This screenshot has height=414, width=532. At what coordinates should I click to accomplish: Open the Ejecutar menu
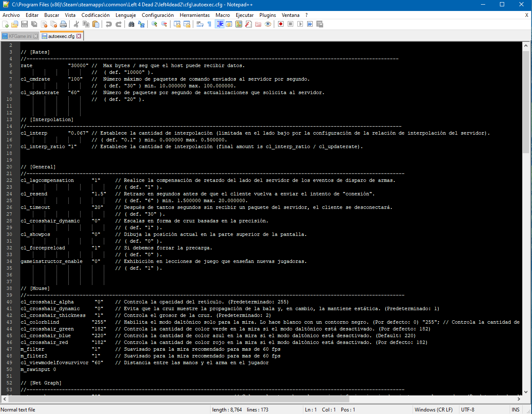245,15
